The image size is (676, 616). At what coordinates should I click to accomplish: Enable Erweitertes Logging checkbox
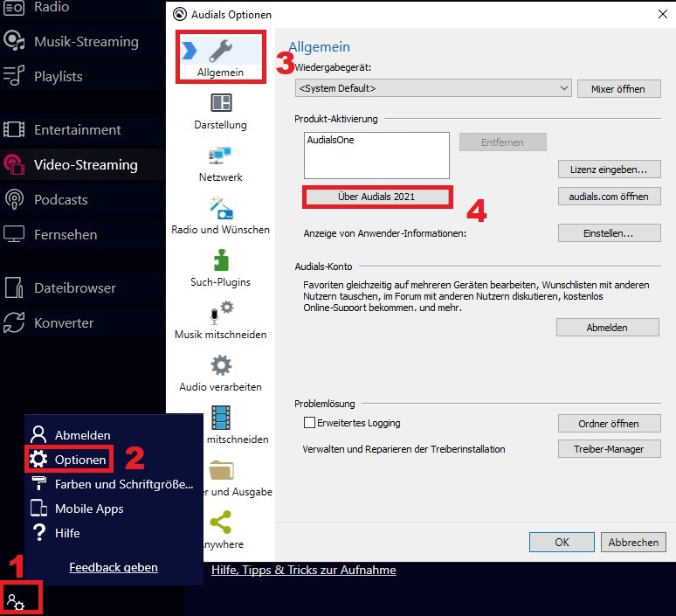pyautogui.click(x=309, y=423)
